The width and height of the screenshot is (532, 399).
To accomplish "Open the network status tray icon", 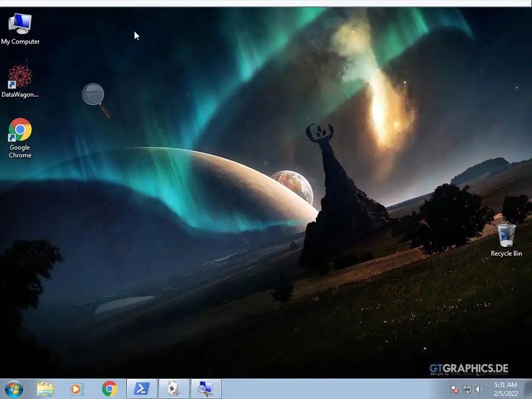I will point(467,389).
